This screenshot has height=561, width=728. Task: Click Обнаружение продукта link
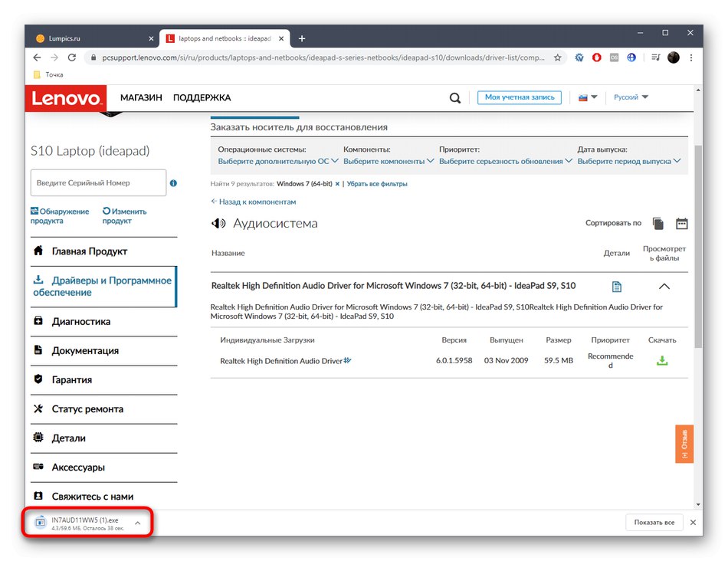[x=60, y=216]
